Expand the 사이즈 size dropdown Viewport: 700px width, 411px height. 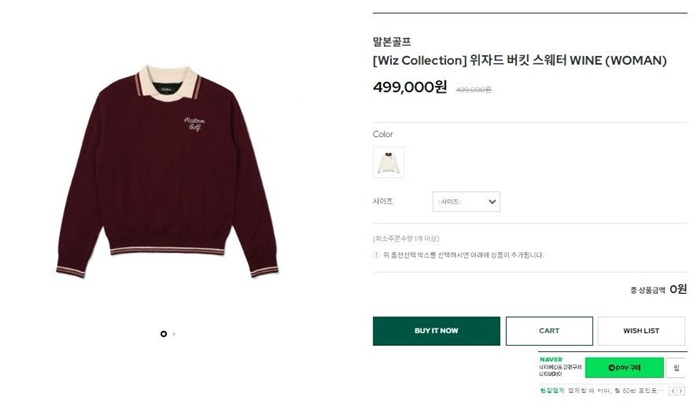pyautogui.click(x=466, y=202)
